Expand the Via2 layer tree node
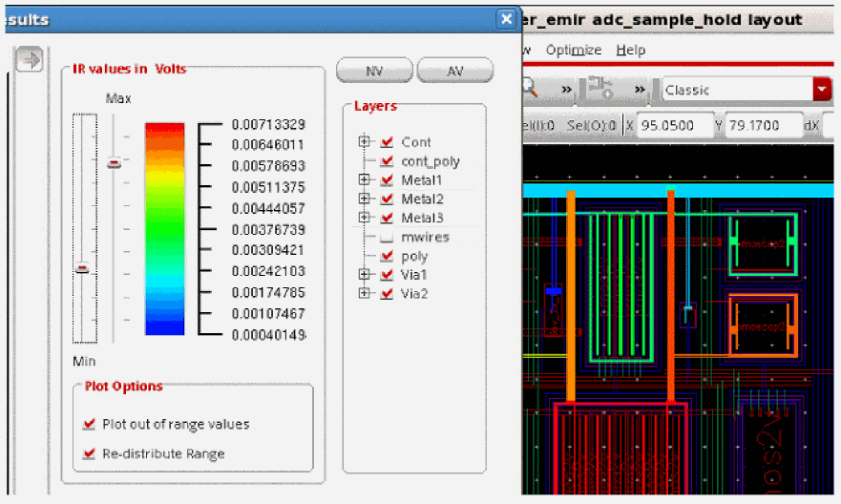Image resolution: width=841 pixels, height=504 pixels. coord(364,293)
